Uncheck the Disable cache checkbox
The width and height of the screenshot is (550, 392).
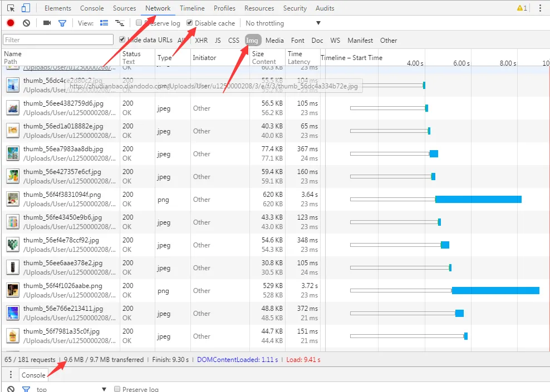coord(189,23)
